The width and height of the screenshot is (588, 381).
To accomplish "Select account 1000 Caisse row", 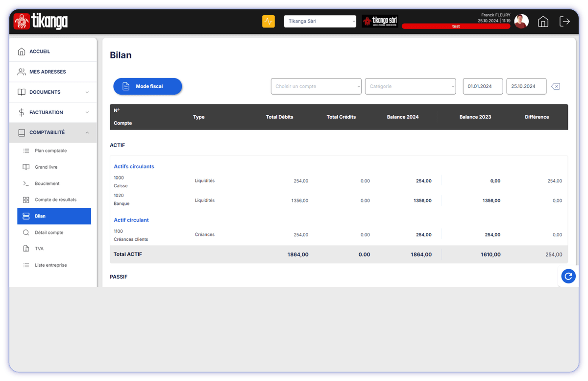I will point(339,181).
